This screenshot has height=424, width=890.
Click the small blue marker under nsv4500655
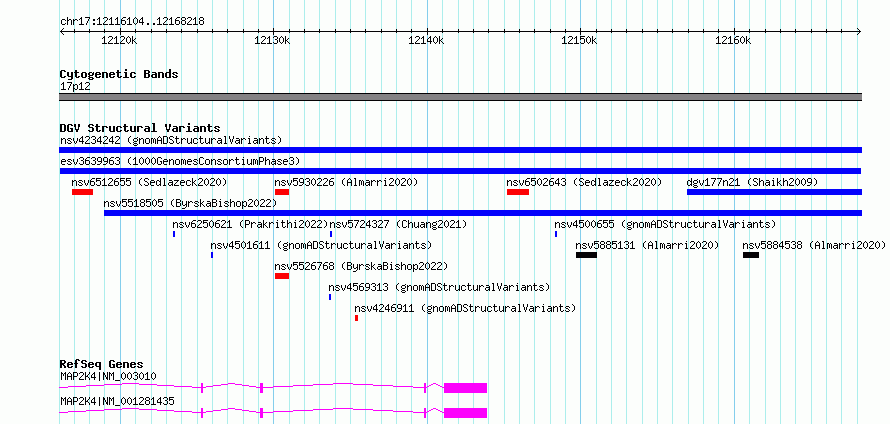tap(556, 234)
